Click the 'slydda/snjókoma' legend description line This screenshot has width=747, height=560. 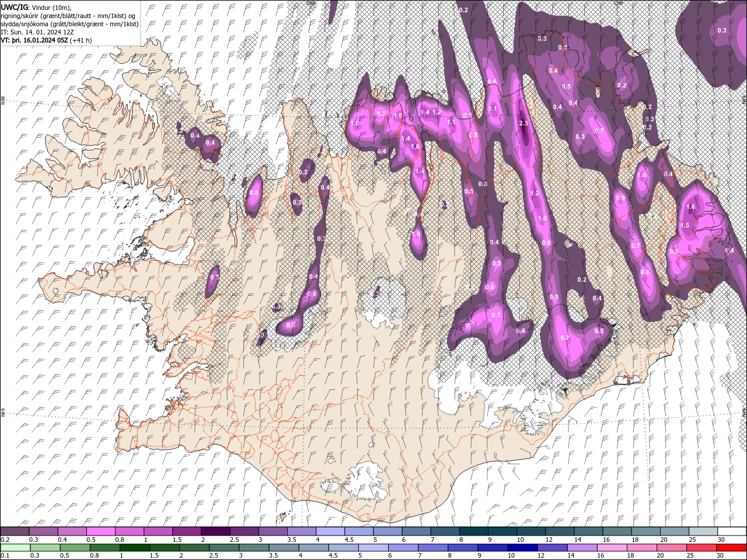coord(69,24)
